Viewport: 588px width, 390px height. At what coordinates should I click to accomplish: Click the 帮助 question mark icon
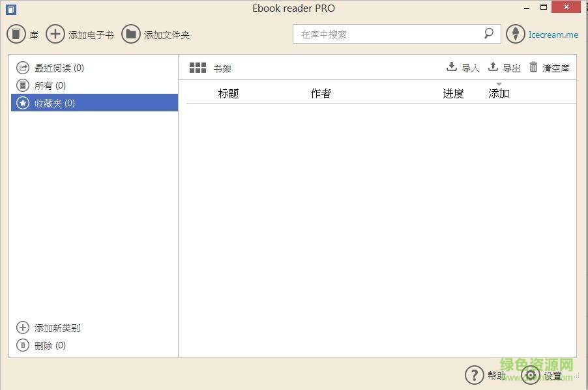click(x=475, y=375)
